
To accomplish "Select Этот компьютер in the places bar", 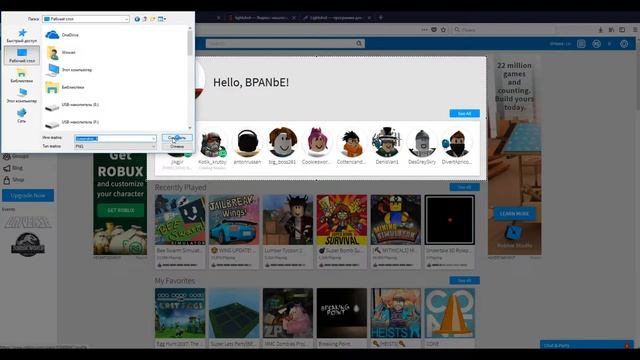I will pos(22,95).
